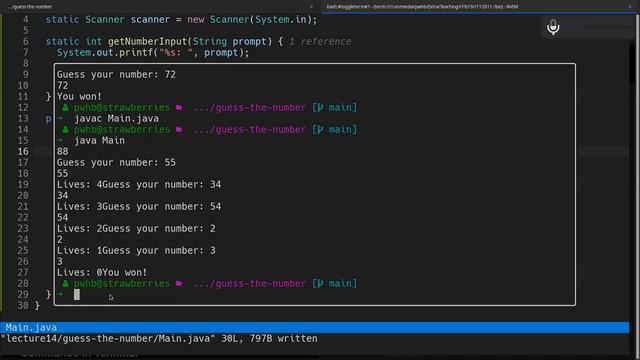The image size is (640, 360).
Task: Click the secret number 88 terminal output
Action: click(62, 151)
